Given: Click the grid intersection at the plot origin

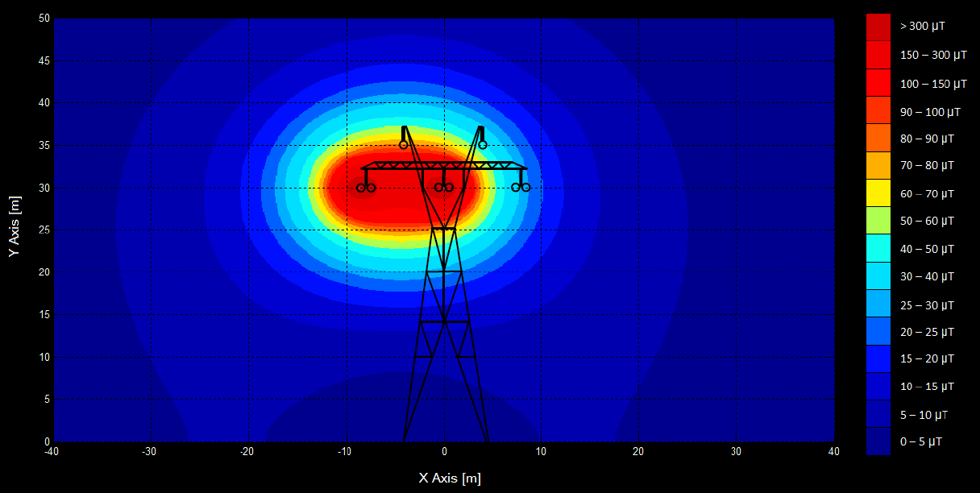Looking at the screenshot, I should pyautogui.click(x=443, y=439).
